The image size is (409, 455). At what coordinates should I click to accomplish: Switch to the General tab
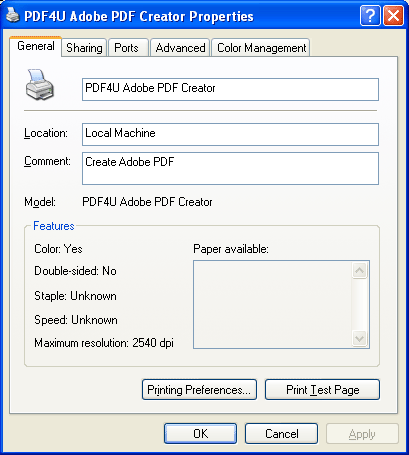click(x=36, y=46)
